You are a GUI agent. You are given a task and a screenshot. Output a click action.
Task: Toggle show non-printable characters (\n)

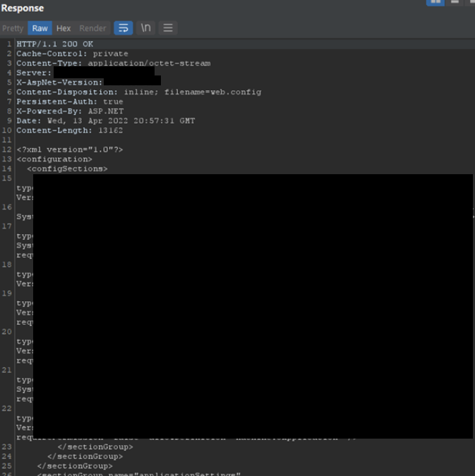tap(146, 28)
